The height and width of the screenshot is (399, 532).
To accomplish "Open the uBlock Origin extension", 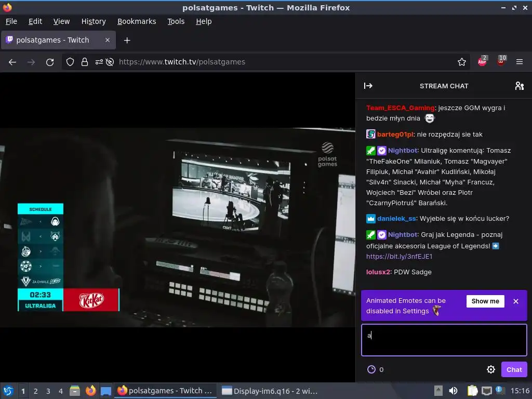I will coord(501,61).
